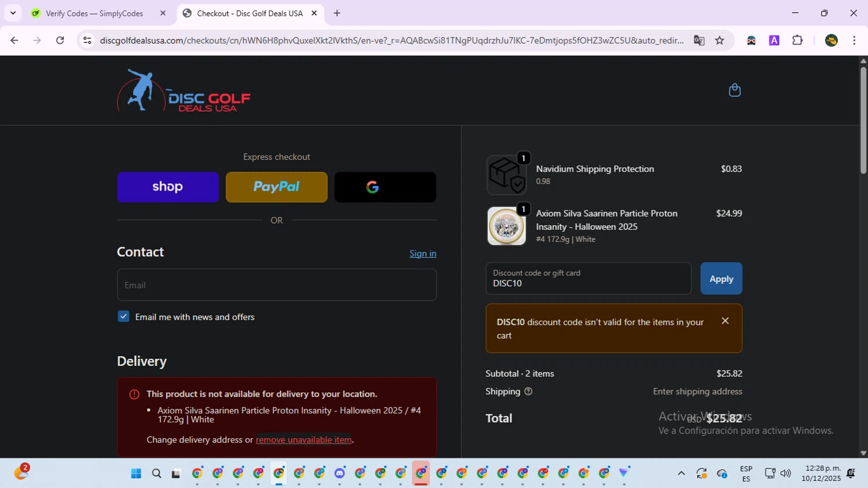Click the address bar URL

[392, 41]
